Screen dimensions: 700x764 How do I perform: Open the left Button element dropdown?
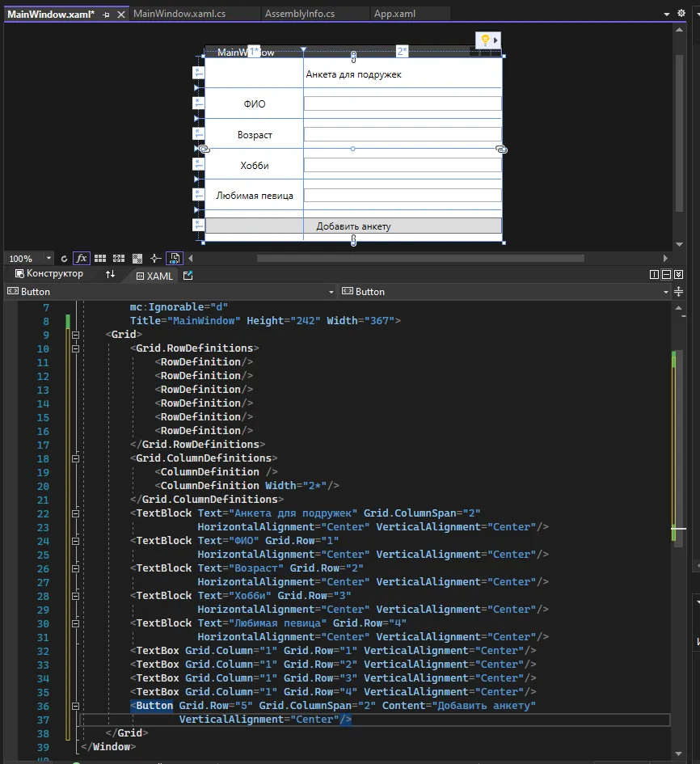[331, 292]
